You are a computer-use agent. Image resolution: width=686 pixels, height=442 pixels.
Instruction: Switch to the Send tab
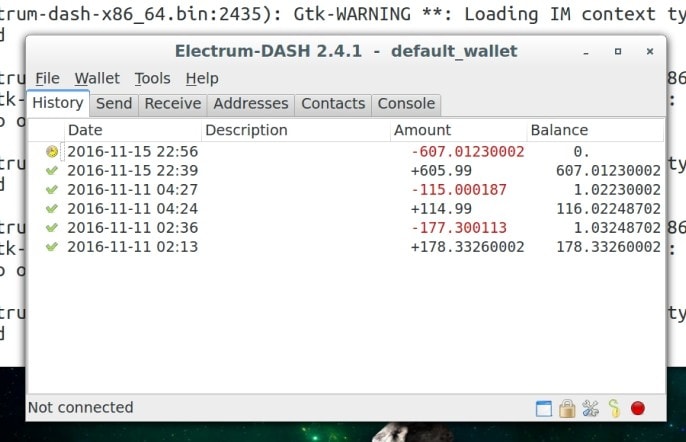tap(114, 104)
